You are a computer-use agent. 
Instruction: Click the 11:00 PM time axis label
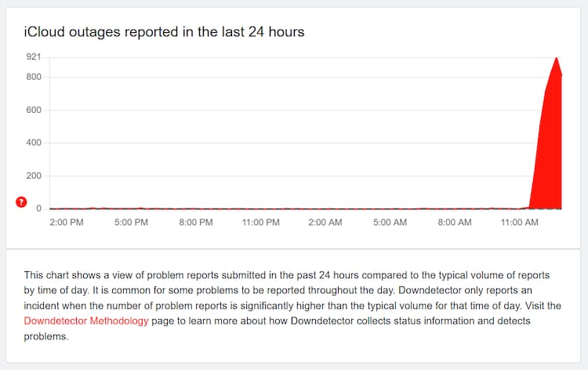point(260,223)
